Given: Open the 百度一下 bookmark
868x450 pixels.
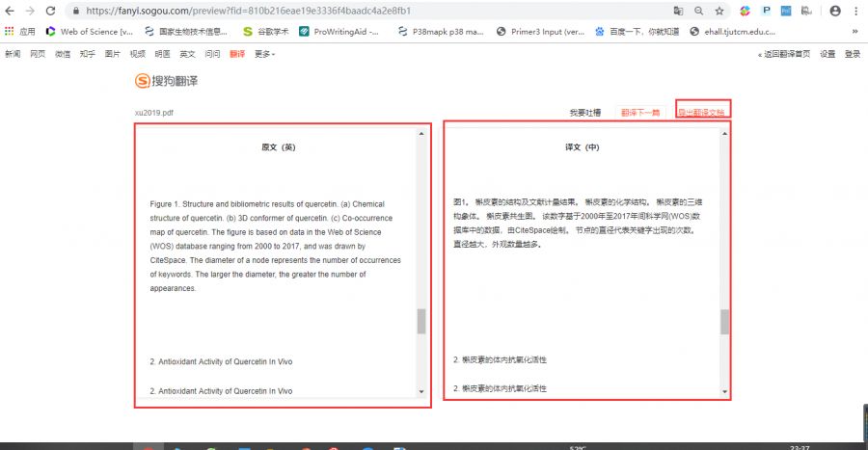Looking at the screenshot, I should pyautogui.click(x=637, y=32).
